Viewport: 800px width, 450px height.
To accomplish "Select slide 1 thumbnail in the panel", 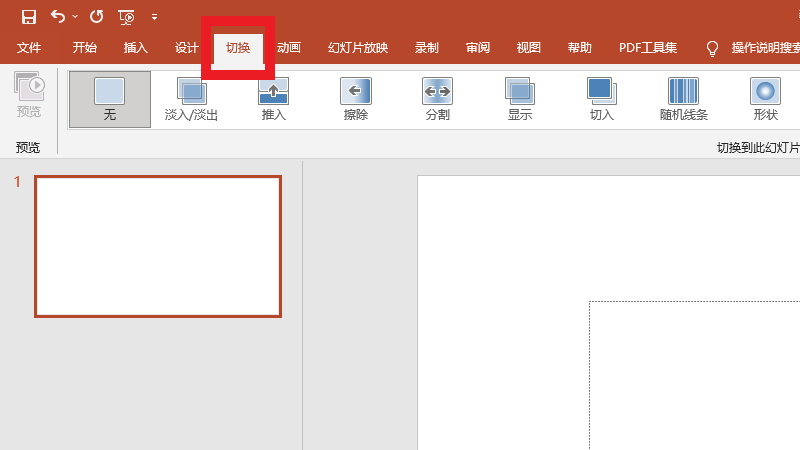I will [158, 246].
